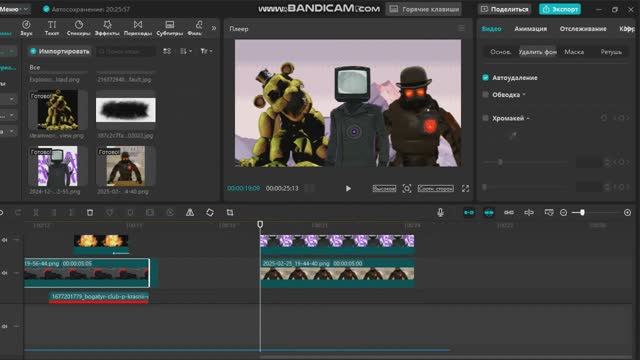640x360 pixels.
Task: Click the mirror flip triangle tool
Action: (x=190, y=213)
